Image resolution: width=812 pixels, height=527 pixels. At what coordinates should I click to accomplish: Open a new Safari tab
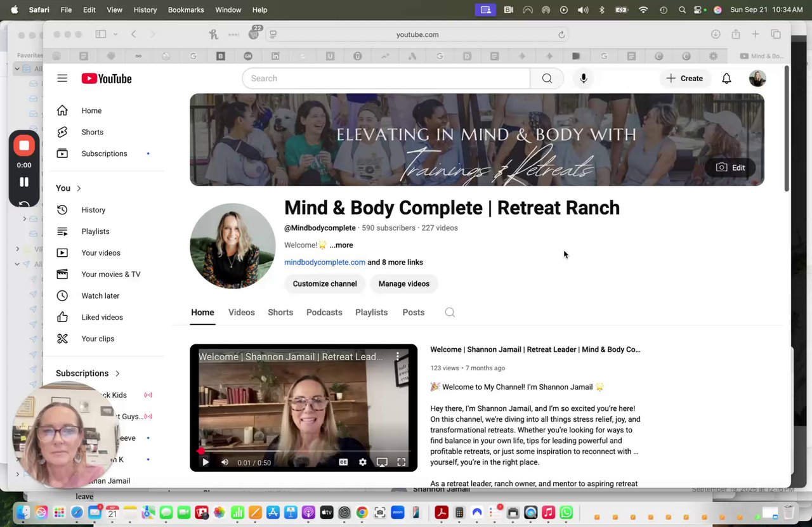coord(756,34)
